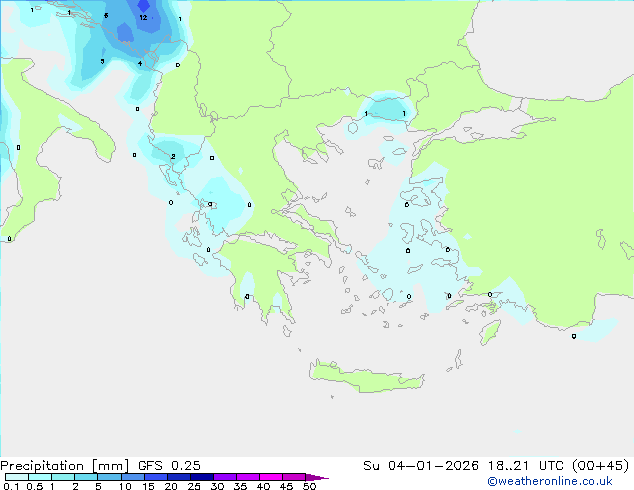Image resolution: width=634 pixels, height=490 pixels.
Task: Click the '(00+45)' forecast offset text
Action: tap(601, 466)
